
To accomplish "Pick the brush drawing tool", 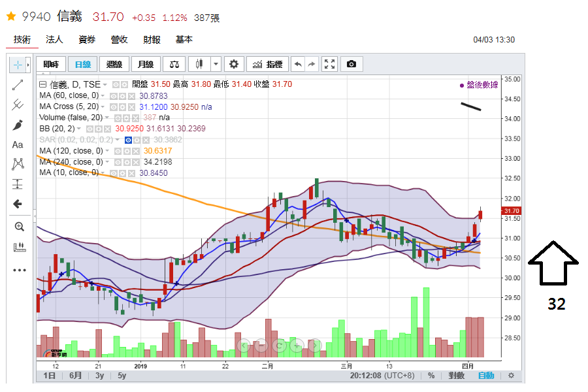I will tap(17, 125).
